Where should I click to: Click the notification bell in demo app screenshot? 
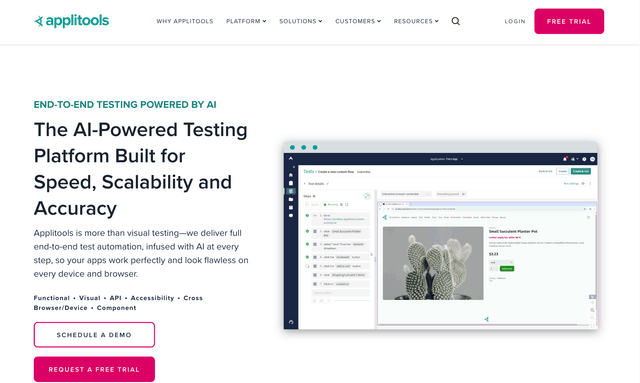[565, 159]
